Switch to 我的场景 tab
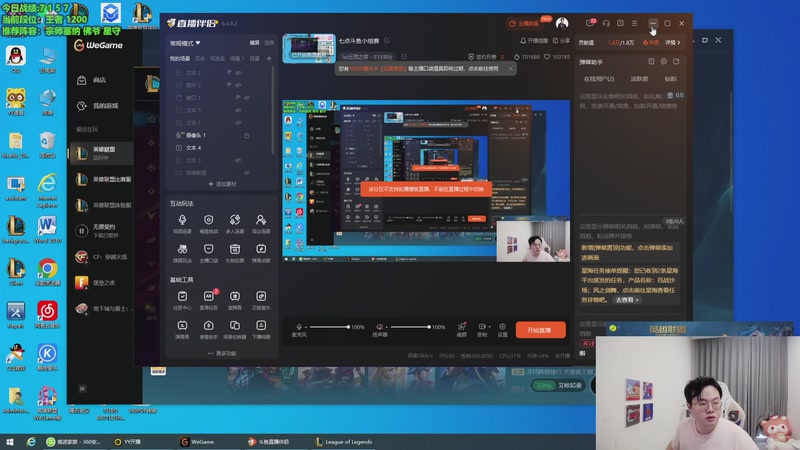This screenshot has height=450, width=800. point(180,59)
